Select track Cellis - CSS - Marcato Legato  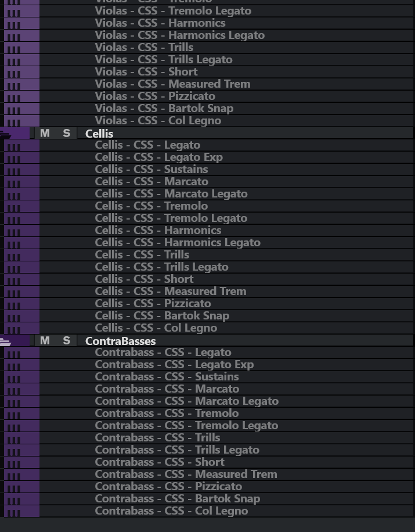pos(171,194)
